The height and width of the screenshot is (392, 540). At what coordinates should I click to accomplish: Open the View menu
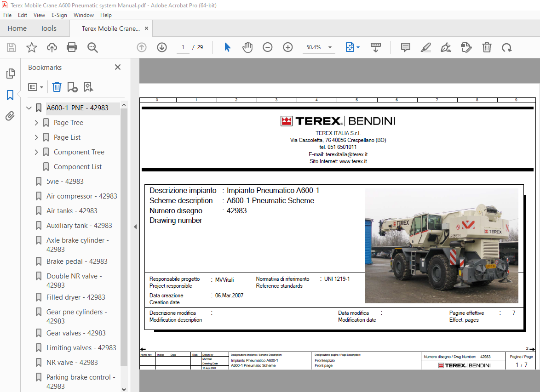pos(39,15)
